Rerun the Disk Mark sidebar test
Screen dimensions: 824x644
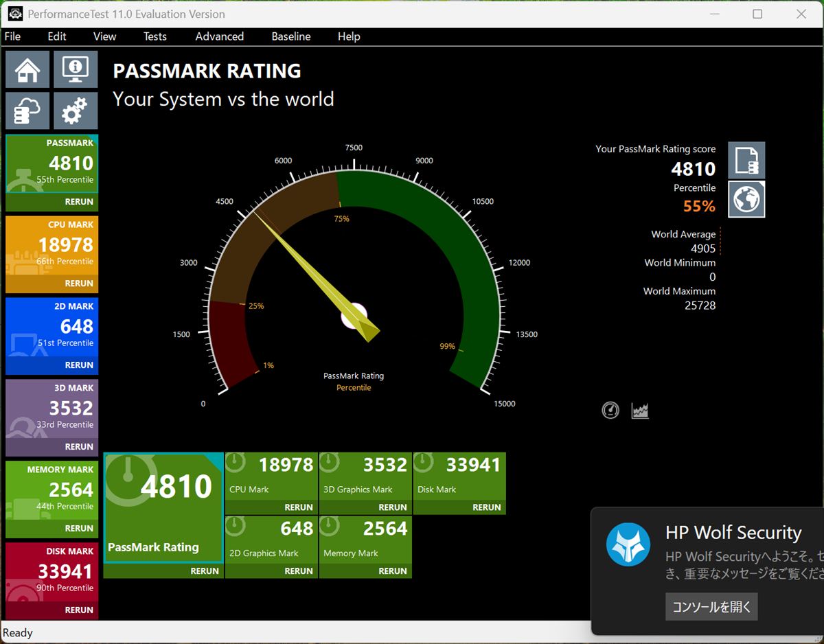tap(78, 610)
